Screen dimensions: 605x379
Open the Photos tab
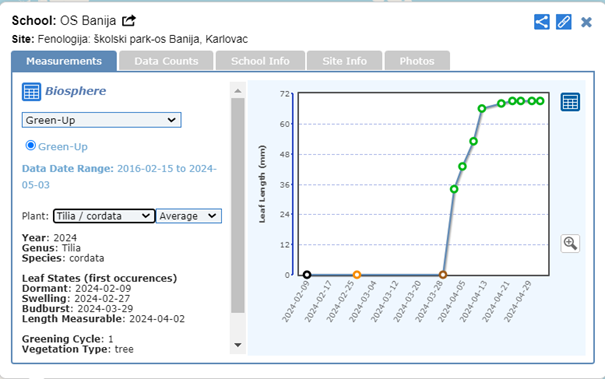(417, 61)
